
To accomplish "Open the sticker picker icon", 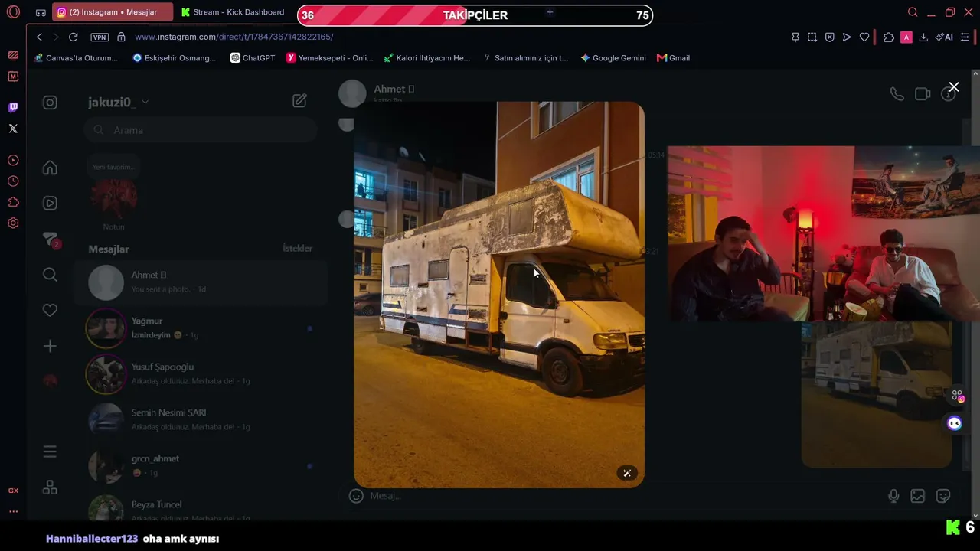I will point(943,496).
